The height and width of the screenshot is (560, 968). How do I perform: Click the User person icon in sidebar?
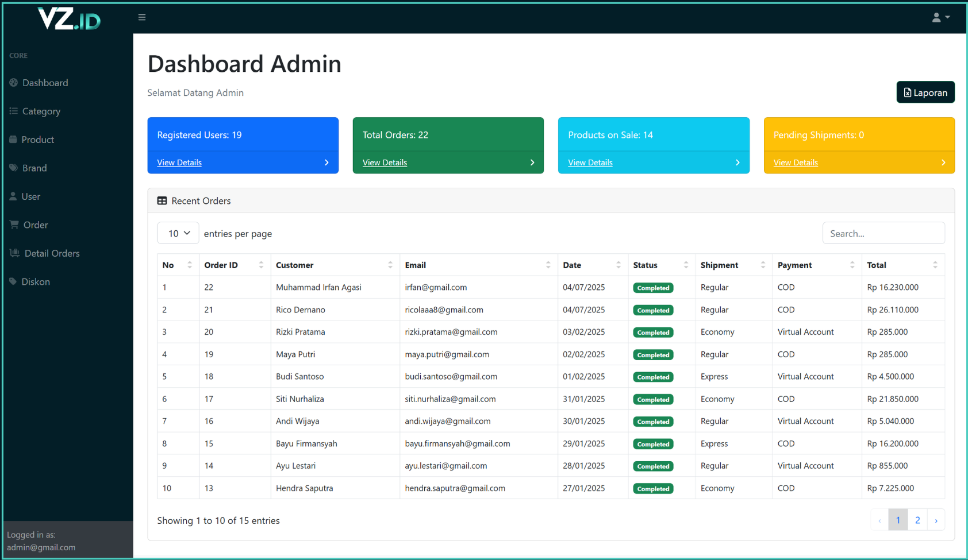[x=13, y=196]
